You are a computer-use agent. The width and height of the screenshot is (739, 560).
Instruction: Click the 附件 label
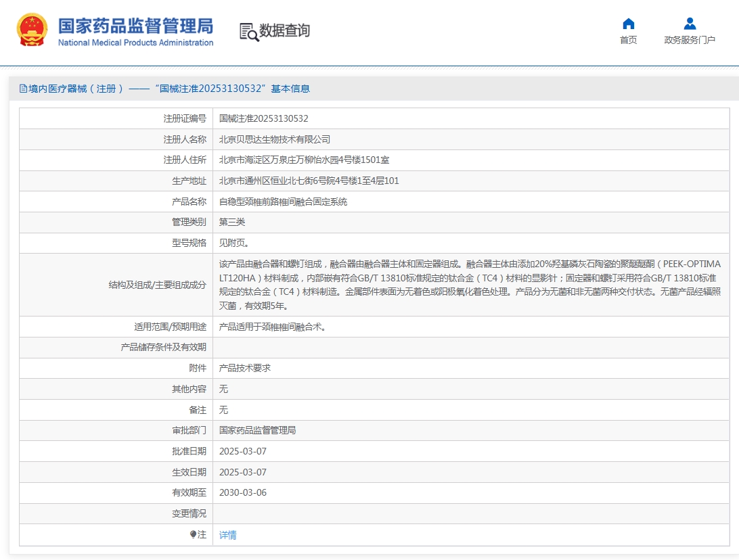point(198,368)
